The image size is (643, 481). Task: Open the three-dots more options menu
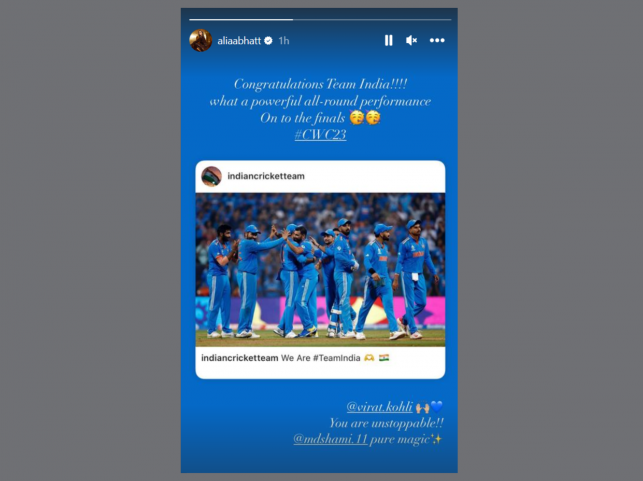pos(437,40)
